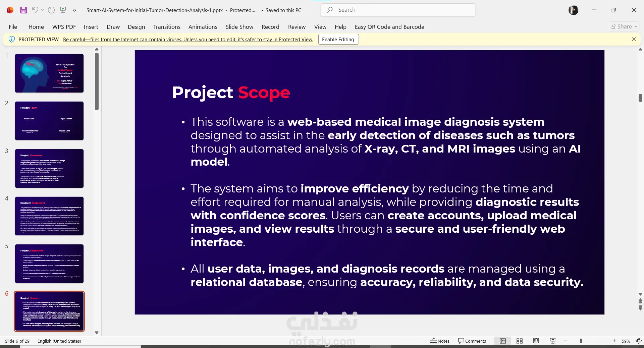The width and height of the screenshot is (644, 348).
Task: Click the slide area scroll down arrow
Action: click(640, 294)
